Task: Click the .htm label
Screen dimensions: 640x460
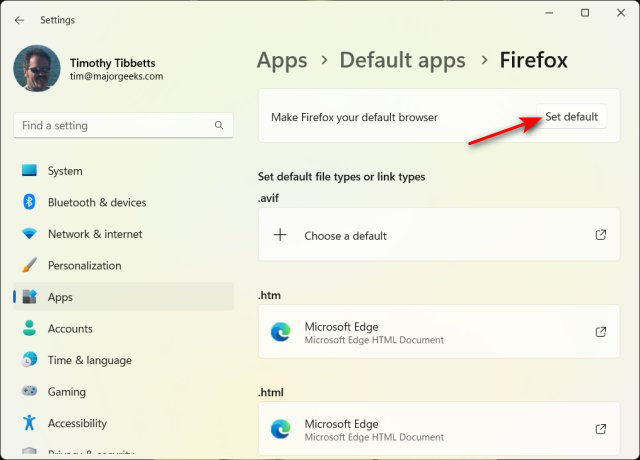Action: [269, 295]
